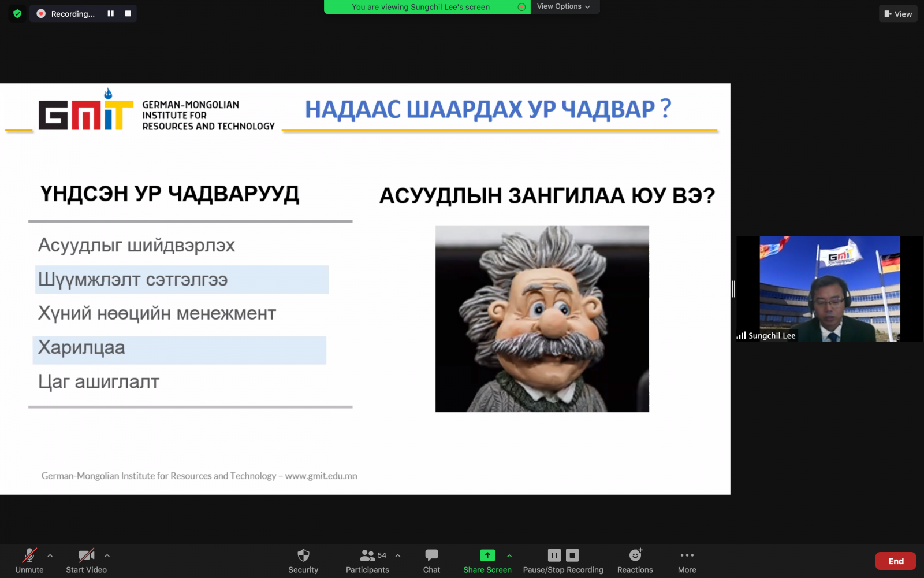Click Sungchil Lee's video thumbnail
The height and width of the screenshot is (578, 924).
[830, 288]
